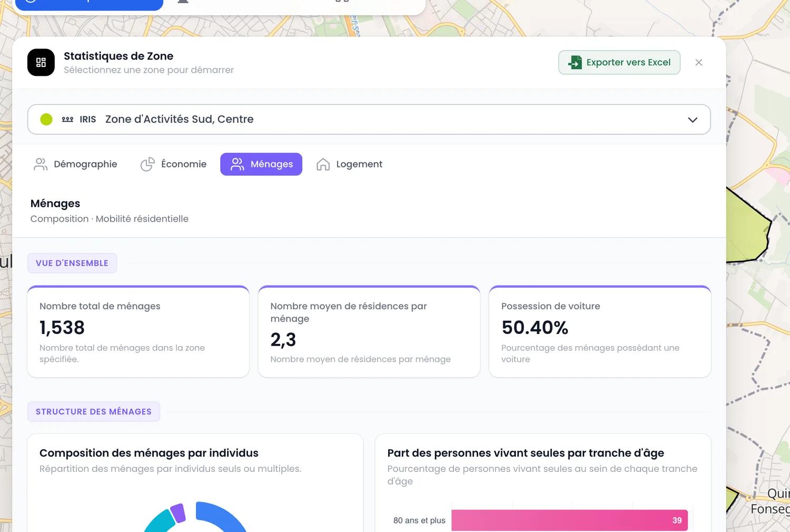Image resolution: width=790 pixels, height=532 pixels.
Task: Click the Composition · Mobilité résidentielle subtitle
Action: (x=110, y=219)
